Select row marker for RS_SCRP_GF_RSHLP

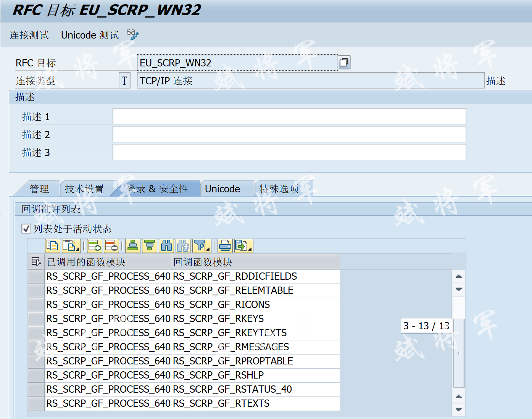pyautogui.click(x=36, y=375)
